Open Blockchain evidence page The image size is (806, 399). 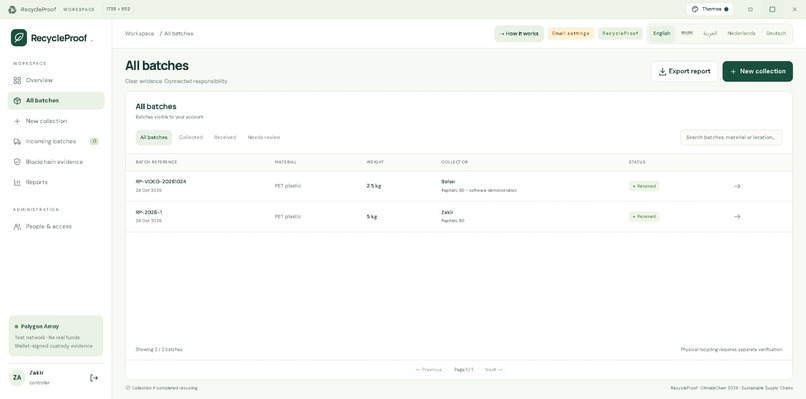coord(56,162)
